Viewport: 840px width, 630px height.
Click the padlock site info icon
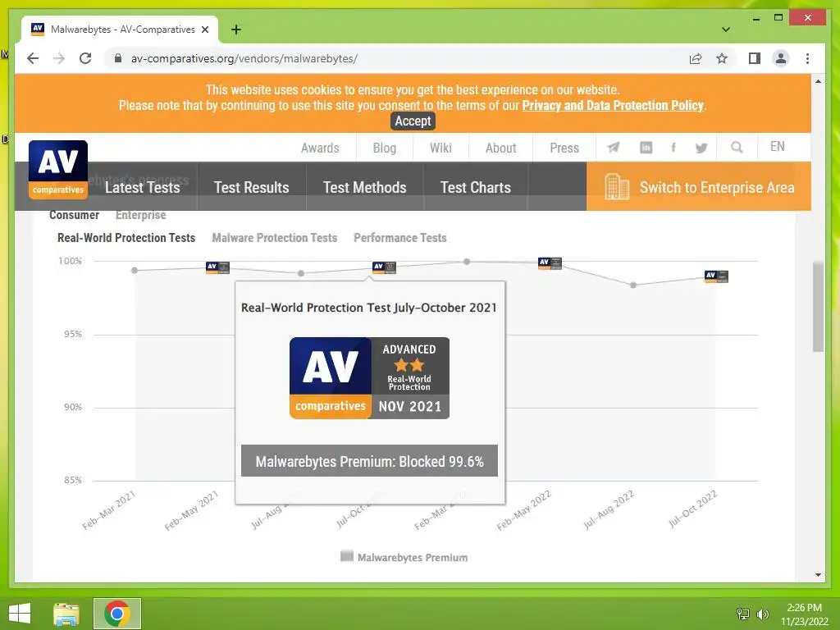point(118,58)
